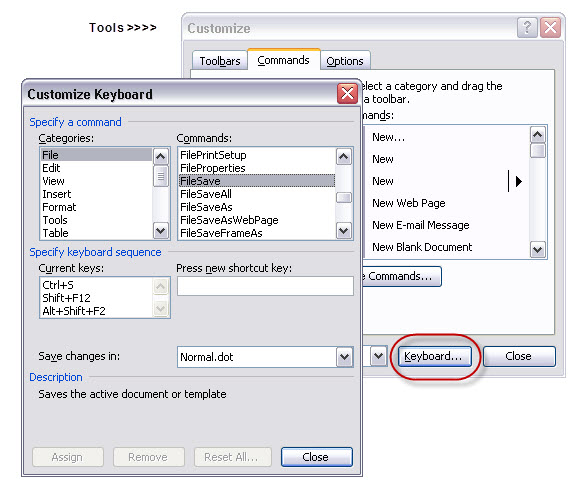Screen dimensions: 588x494
Task: Open the dropdown arrow left of Keyboard button
Action: pos(379,356)
